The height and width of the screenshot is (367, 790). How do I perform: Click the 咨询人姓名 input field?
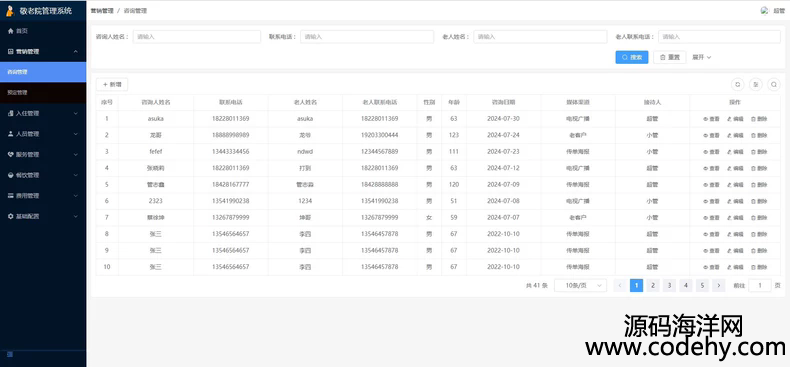click(x=197, y=37)
